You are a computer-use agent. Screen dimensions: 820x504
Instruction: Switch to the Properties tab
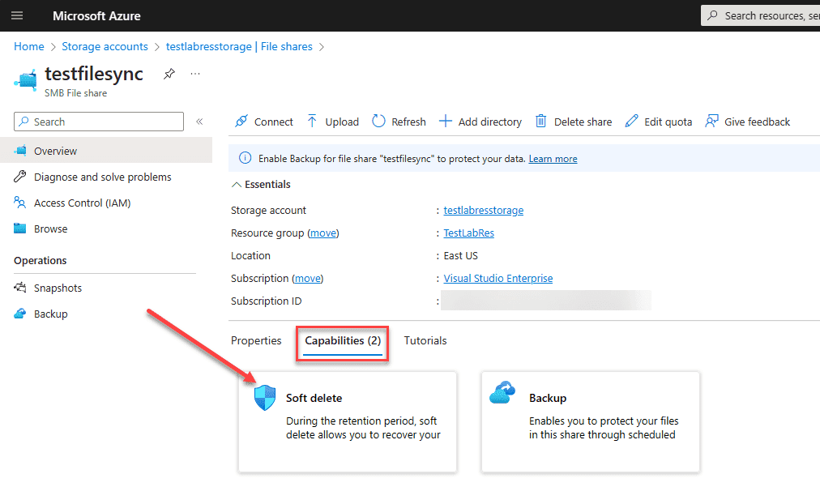(256, 340)
